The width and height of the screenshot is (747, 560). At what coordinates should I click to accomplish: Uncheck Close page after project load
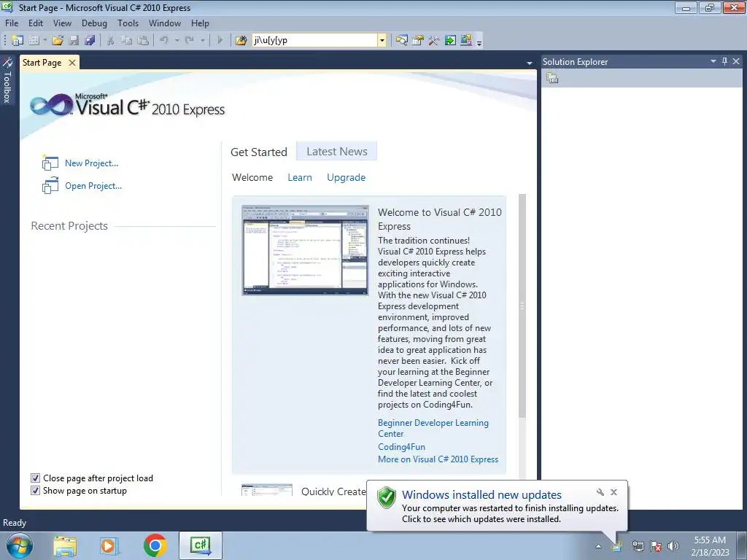tap(35, 478)
